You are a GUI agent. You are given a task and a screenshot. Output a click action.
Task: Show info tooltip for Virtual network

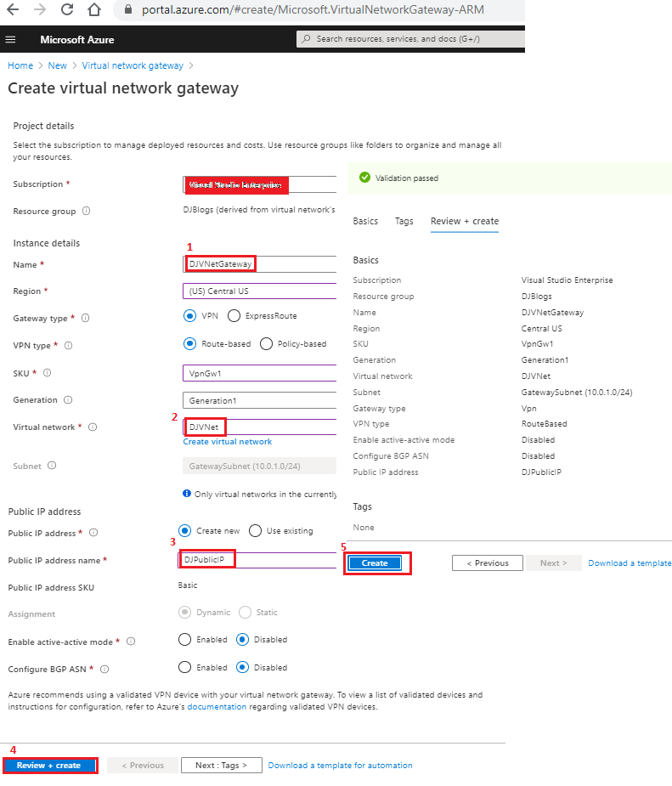click(93, 427)
